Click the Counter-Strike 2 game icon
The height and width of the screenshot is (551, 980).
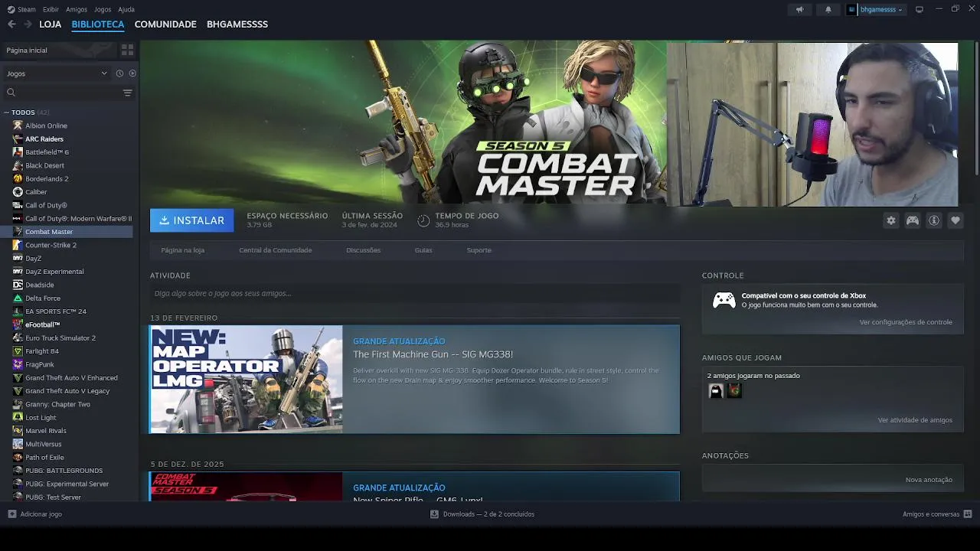tap(18, 245)
